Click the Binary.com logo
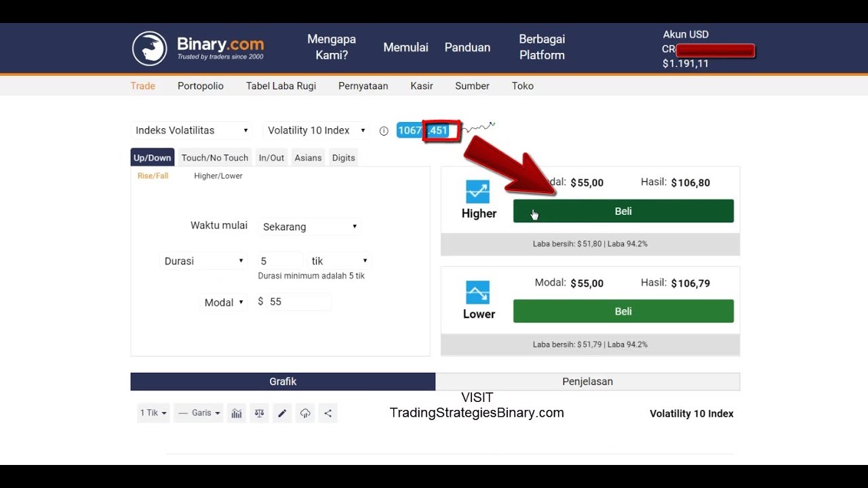Image resolution: width=868 pixels, height=488 pixels. (x=198, y=48)
